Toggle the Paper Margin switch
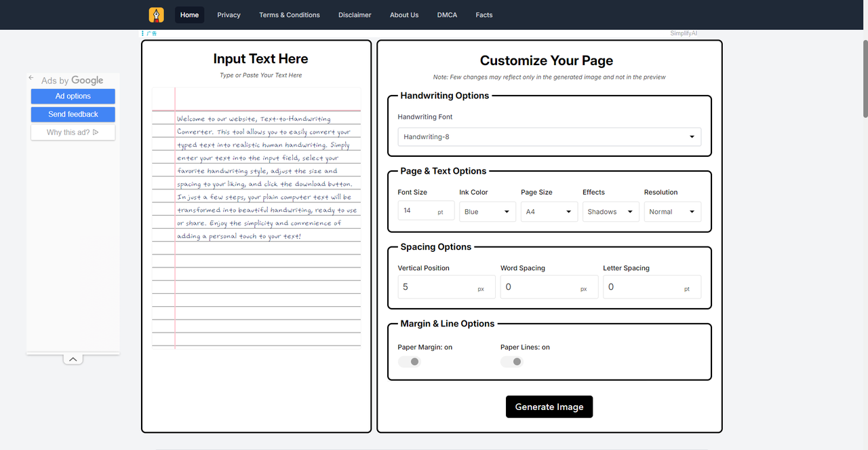 tap(410, 362)
